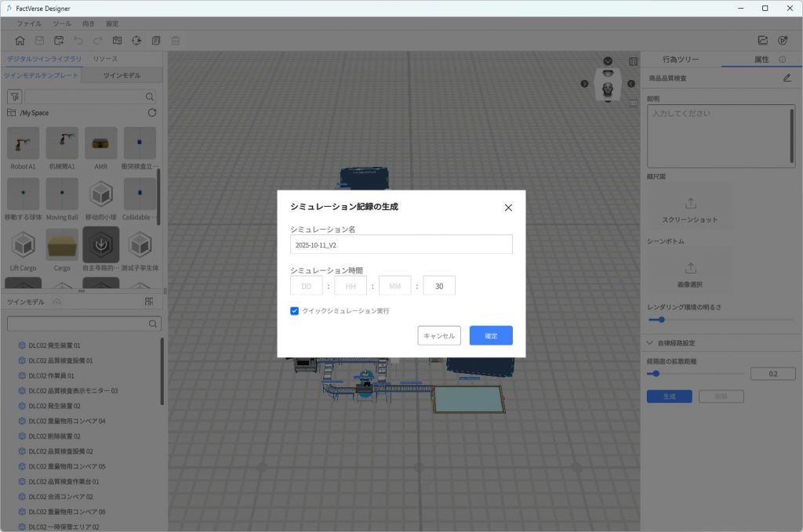Collapse the 自律経路設定 section
This screenshot has width=803, height=532.
click(650, 343)
